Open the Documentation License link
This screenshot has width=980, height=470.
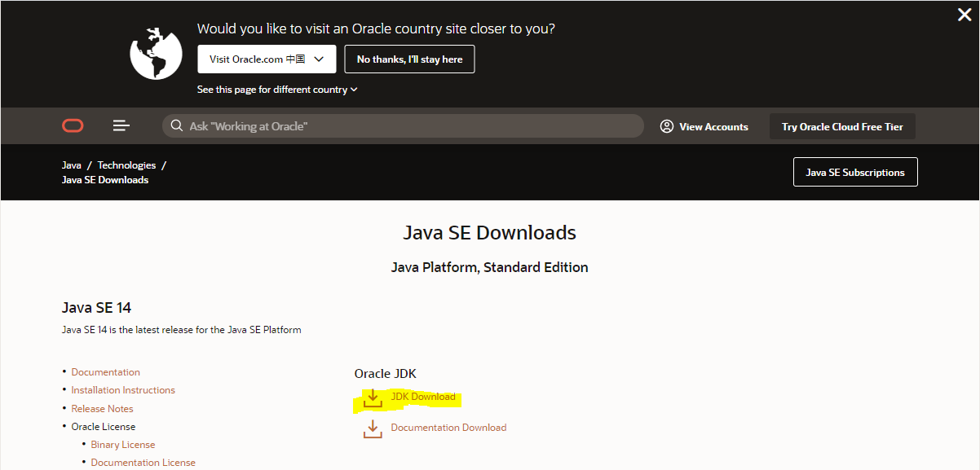click(x=143, y=463)
